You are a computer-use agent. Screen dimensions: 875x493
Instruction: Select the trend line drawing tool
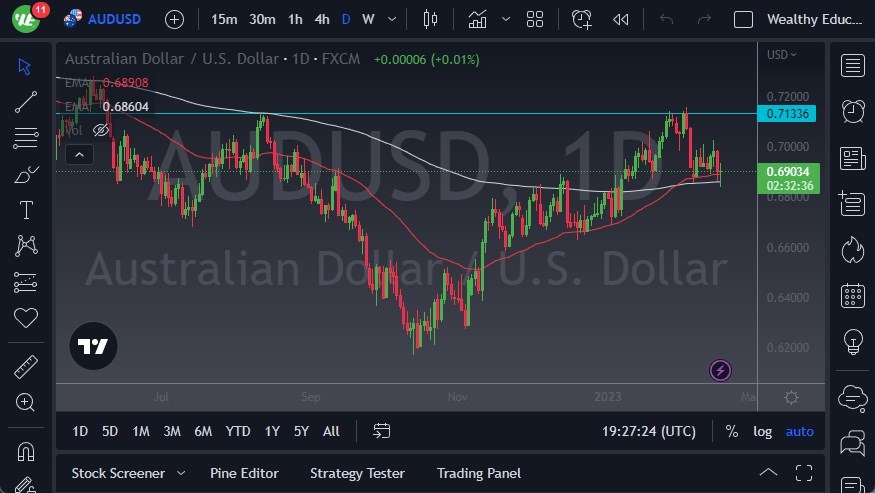coord(26,101)
